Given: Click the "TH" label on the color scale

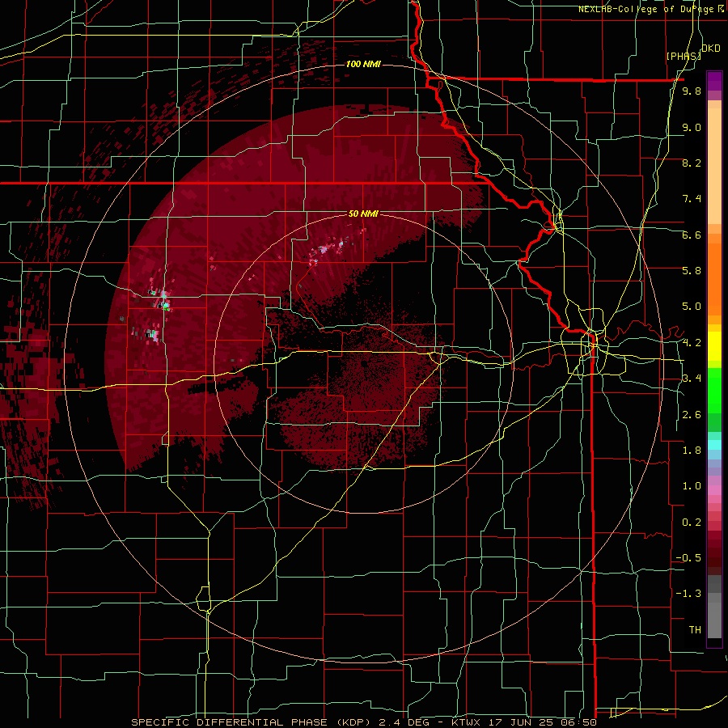Looking at the screenshot, I should click(x=695, y=630).
